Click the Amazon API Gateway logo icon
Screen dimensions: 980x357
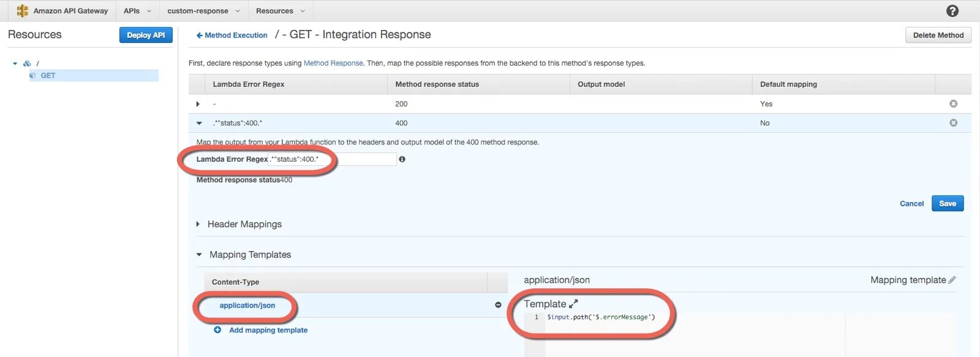[x=23, y=11]
